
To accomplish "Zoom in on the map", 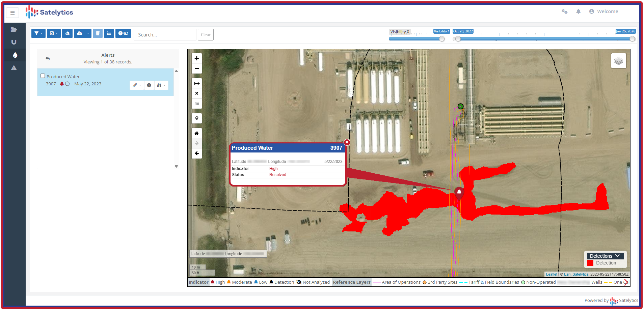I will click(x=197, y=58).
